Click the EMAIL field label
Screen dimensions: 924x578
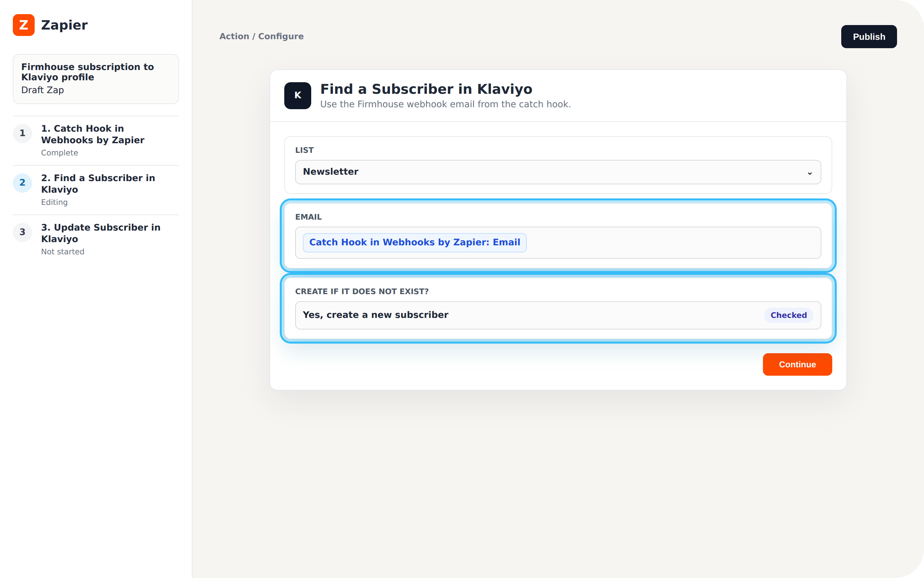tap(309, 217)
